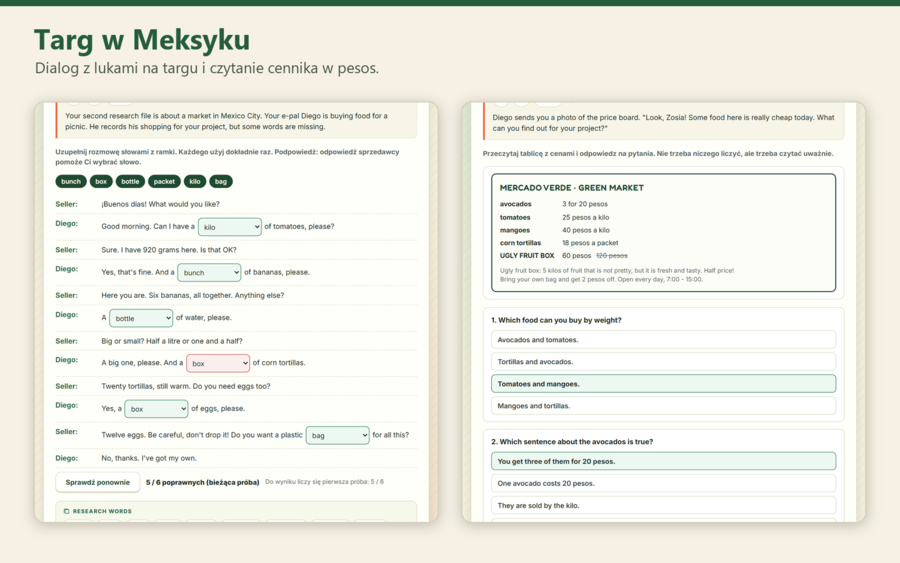Viewport: 900px width, 563px height.
Task: Open the eggs dropdown showing box
Action: point(156,409)
